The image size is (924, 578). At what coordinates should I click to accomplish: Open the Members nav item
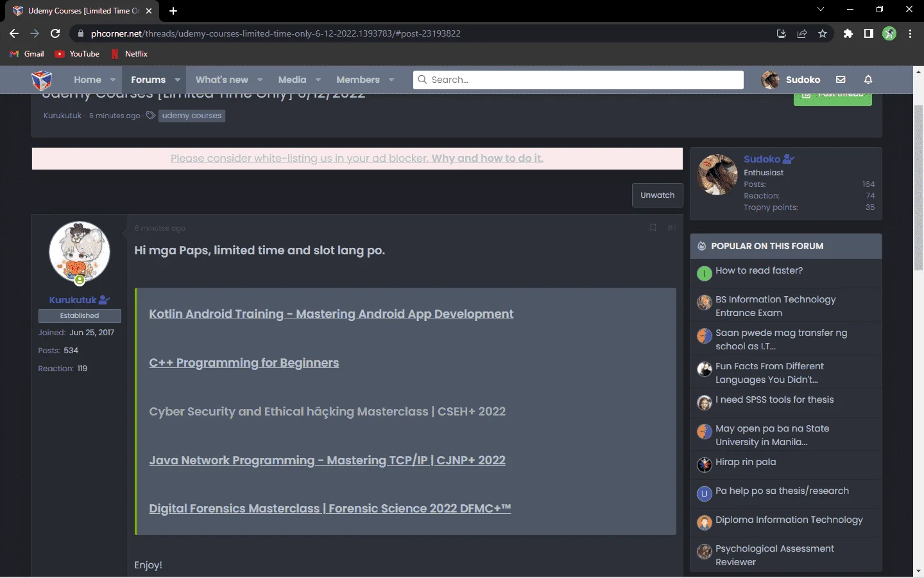358,80
